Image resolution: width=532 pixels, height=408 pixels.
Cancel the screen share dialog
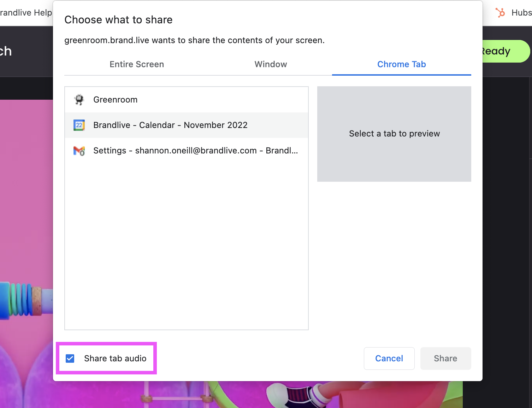point(389,359)
